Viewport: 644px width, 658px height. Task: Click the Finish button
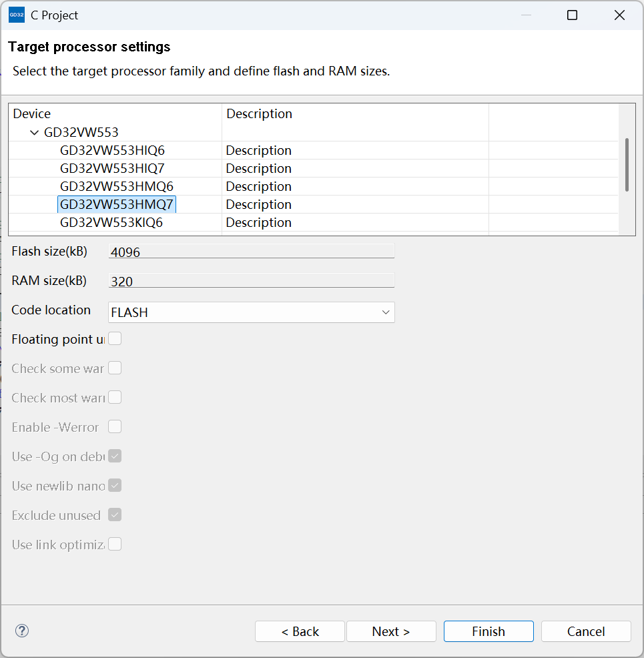[x=489, y=631]
